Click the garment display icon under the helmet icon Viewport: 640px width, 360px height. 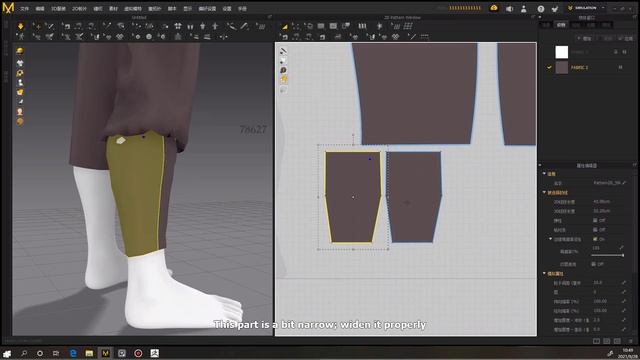click(x=20, y=62)
